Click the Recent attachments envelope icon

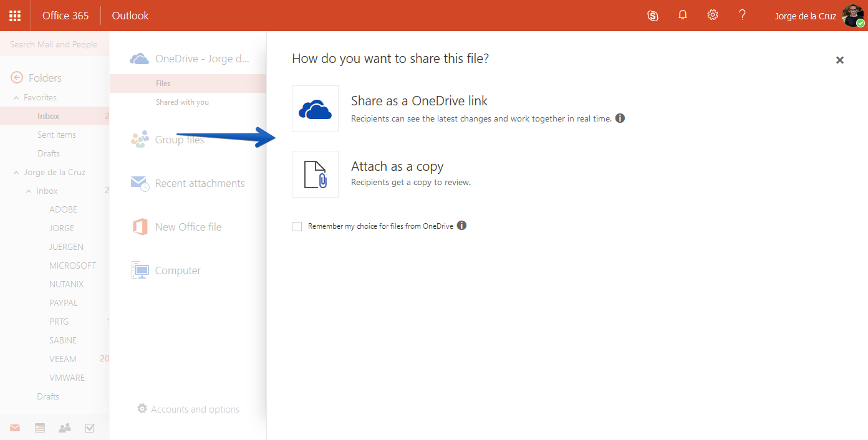(140, 183)
